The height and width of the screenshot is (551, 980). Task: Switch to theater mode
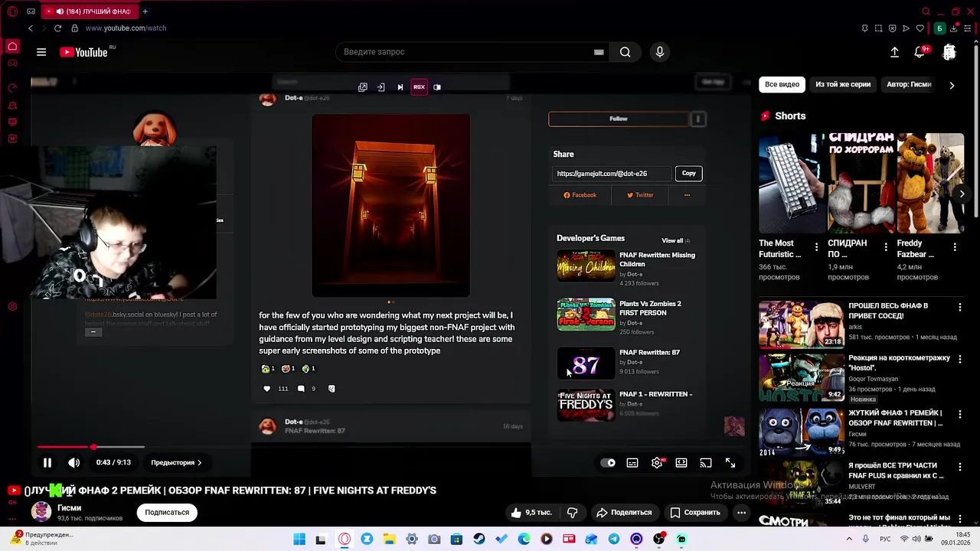pyautogui.click(x=681, y=462)
